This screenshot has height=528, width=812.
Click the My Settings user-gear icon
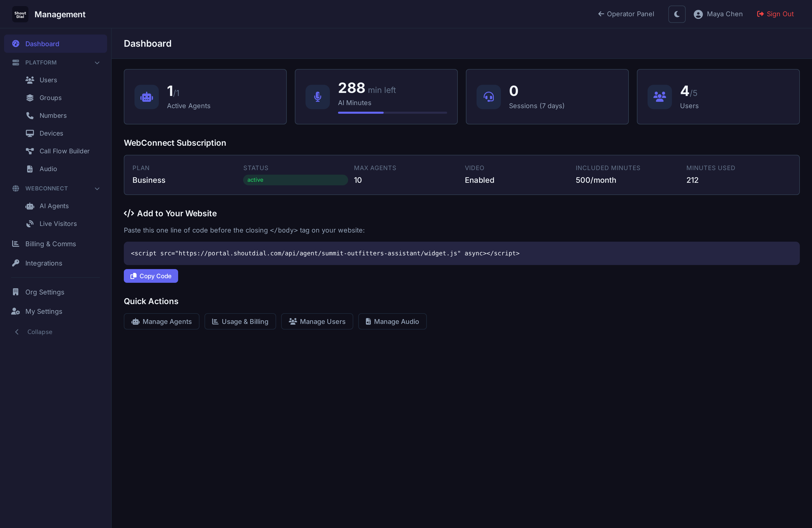click(x=16, y=311)
